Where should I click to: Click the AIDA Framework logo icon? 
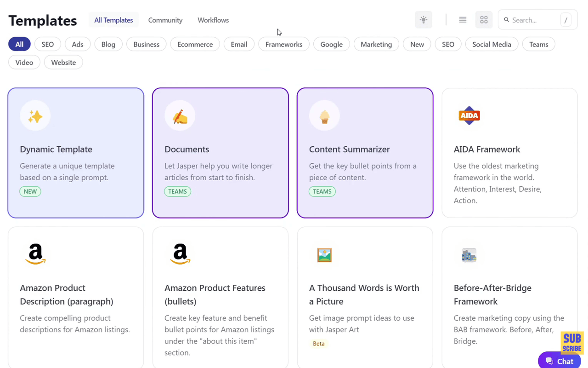pyautogui.click(x=469, y=116)
